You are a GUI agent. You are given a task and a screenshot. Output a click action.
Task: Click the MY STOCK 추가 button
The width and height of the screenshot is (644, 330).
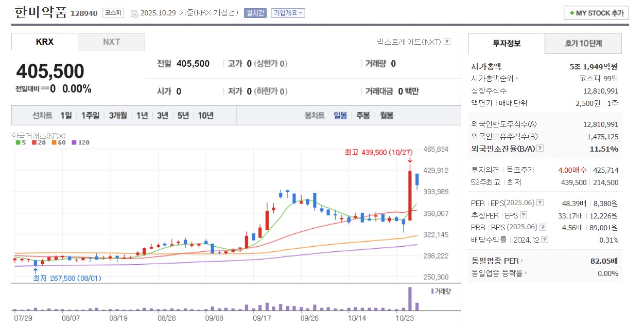tap(596, 12)
